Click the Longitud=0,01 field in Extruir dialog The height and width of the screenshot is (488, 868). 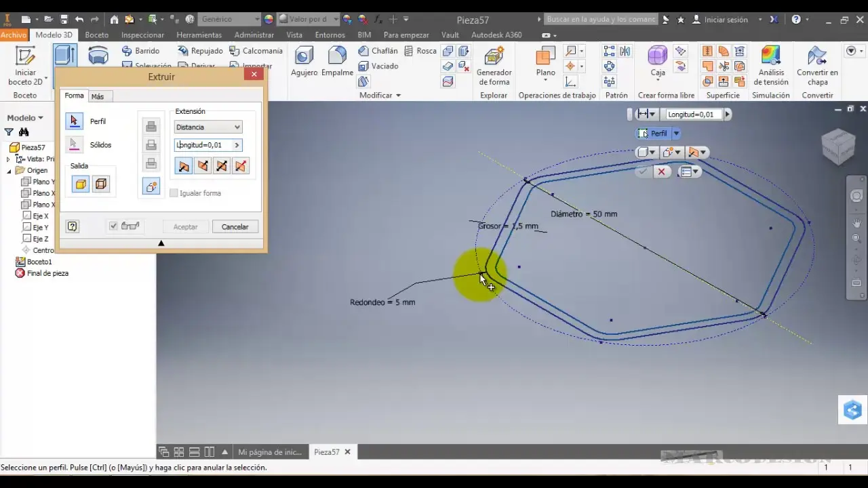click(x=203, y=145)
